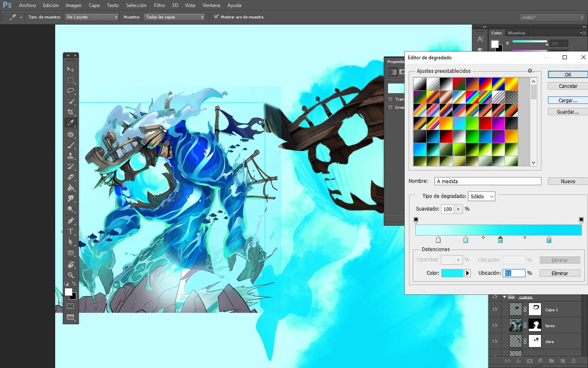This screenshot has width=588, height=368.
Task: Create new adjustment layer icon
Action: coord(541,362)
